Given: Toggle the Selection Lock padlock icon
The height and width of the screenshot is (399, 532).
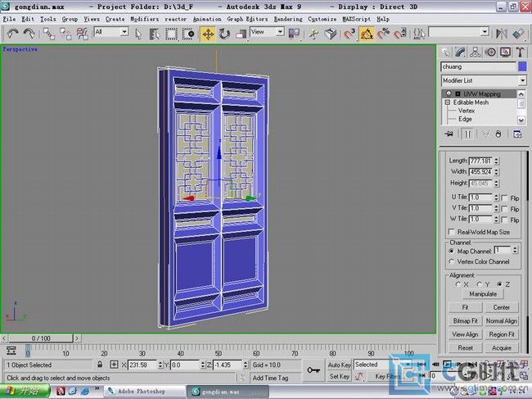Looking at the screenshot, I should tap(100, 365).
